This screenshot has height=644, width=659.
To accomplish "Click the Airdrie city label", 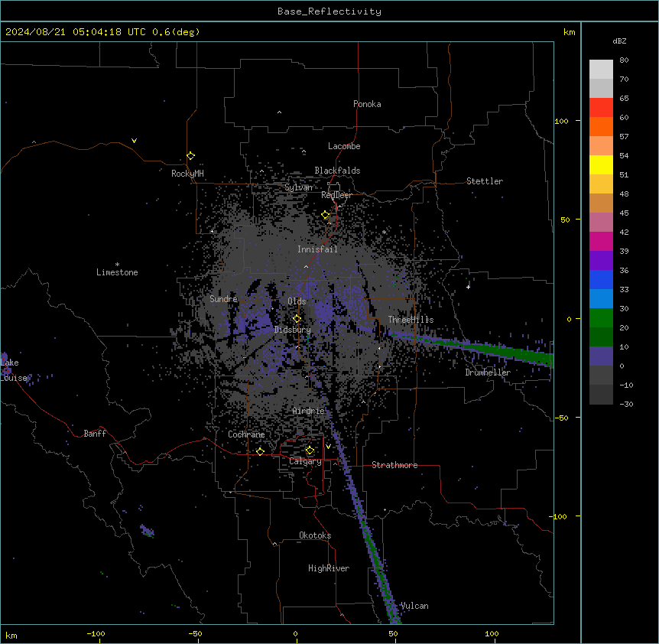I will pyautogui.click(x=309, y=411).
